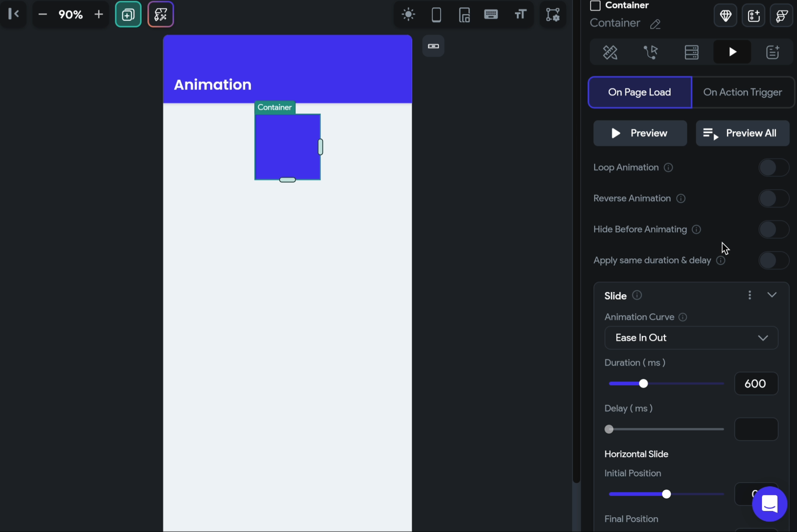Screen dimensions: 797x532
Task: Click the Preview button
Action: [640, 134]
